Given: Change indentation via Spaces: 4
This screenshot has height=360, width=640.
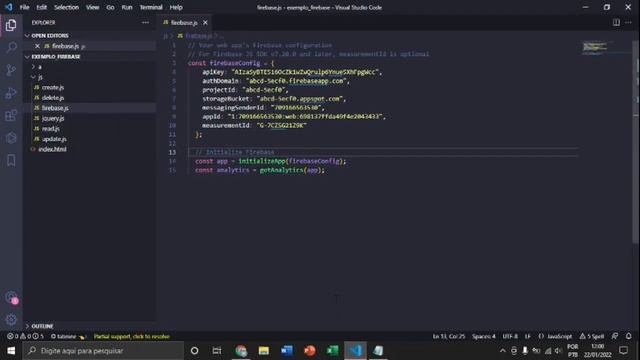Looking at the screenshot, I should [x=484, y=336].
